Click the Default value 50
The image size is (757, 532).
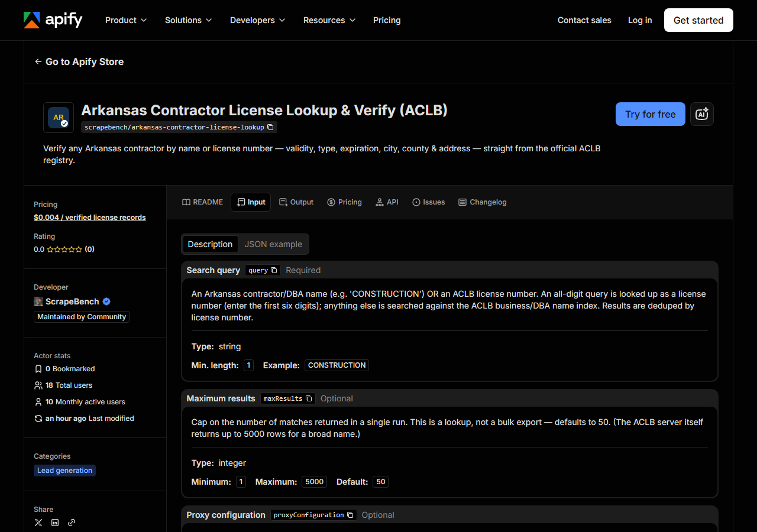pos(381,482)
